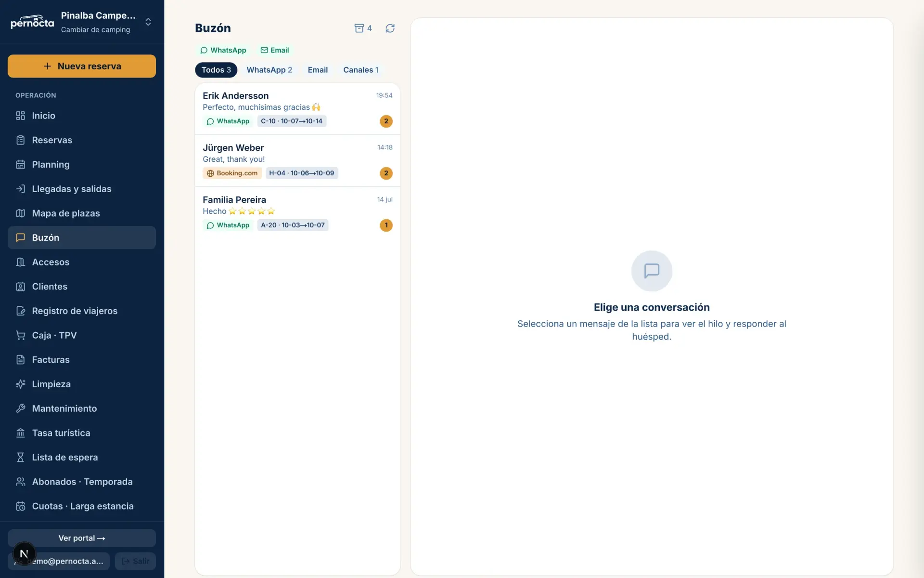Click the H-04 · 10-06→10-09 reservation tag

coord(302,173)
